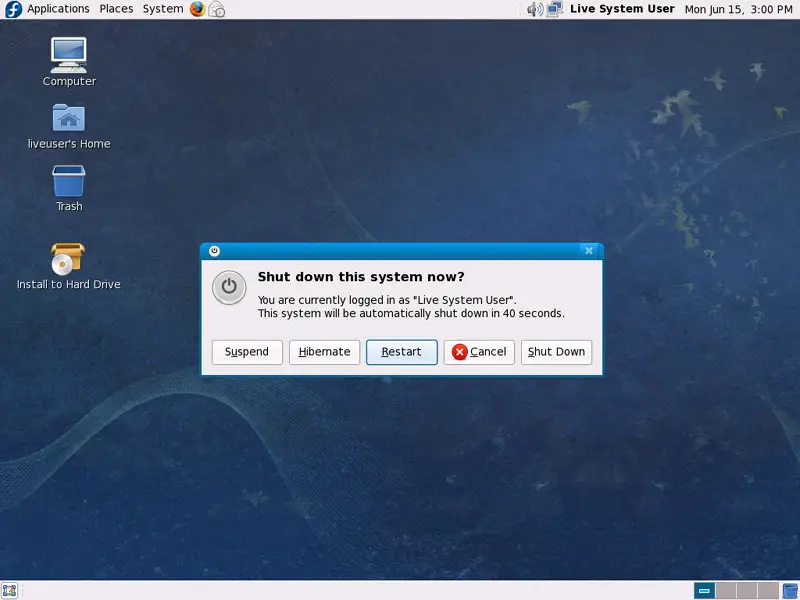Viewport: 800px width, 600px height.
Task: Open the Applications menu
Action: click(58, 9)
